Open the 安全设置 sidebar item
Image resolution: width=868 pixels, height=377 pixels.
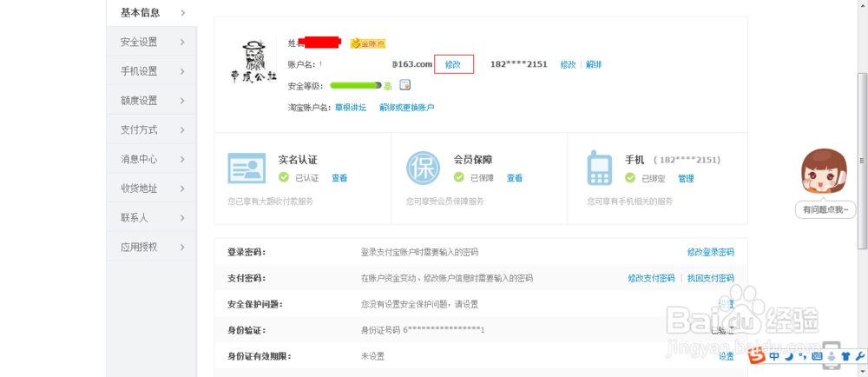click(x=152, y=42)
